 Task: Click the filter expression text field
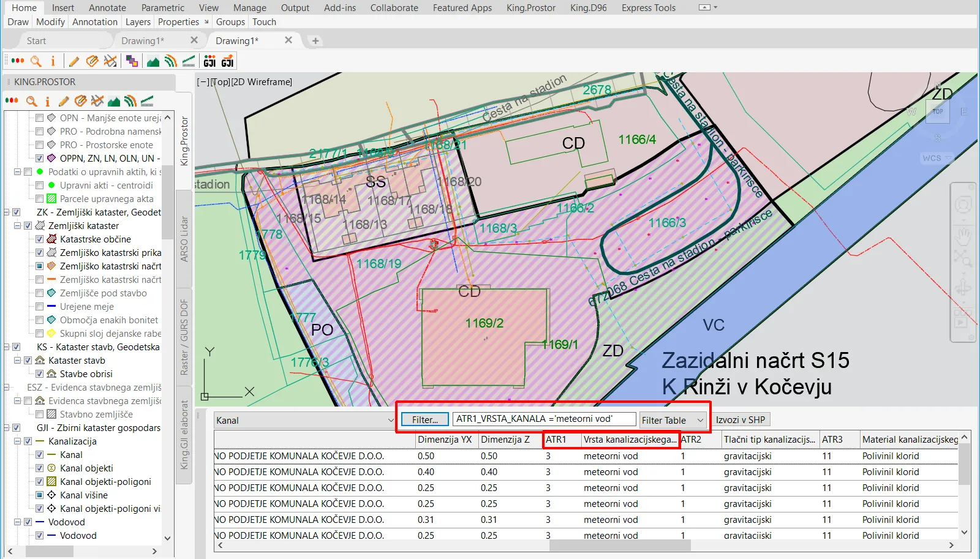[544, 419]
